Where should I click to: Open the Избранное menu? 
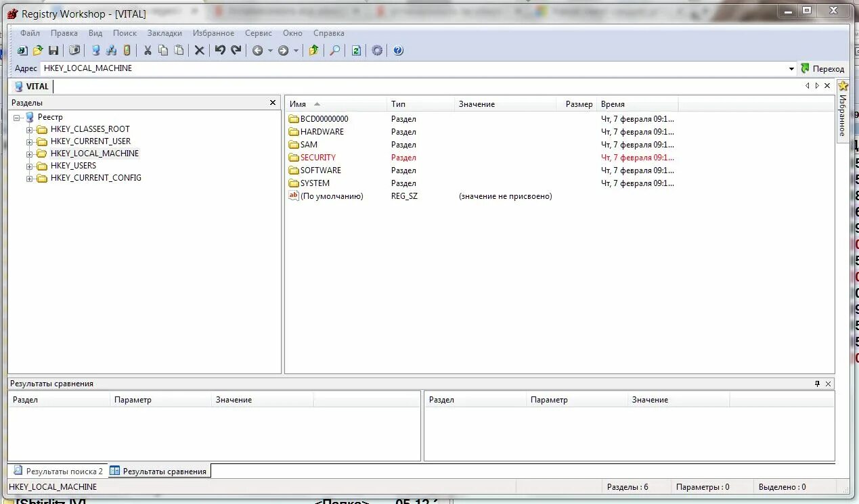point(213,33)
